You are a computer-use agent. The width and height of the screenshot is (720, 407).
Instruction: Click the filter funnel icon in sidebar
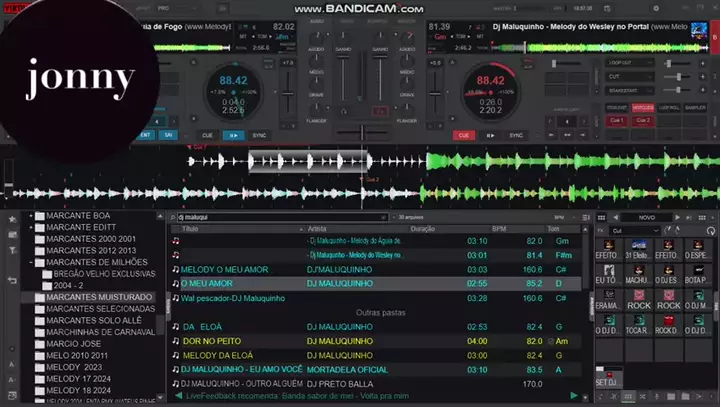(x=12, y=250)
